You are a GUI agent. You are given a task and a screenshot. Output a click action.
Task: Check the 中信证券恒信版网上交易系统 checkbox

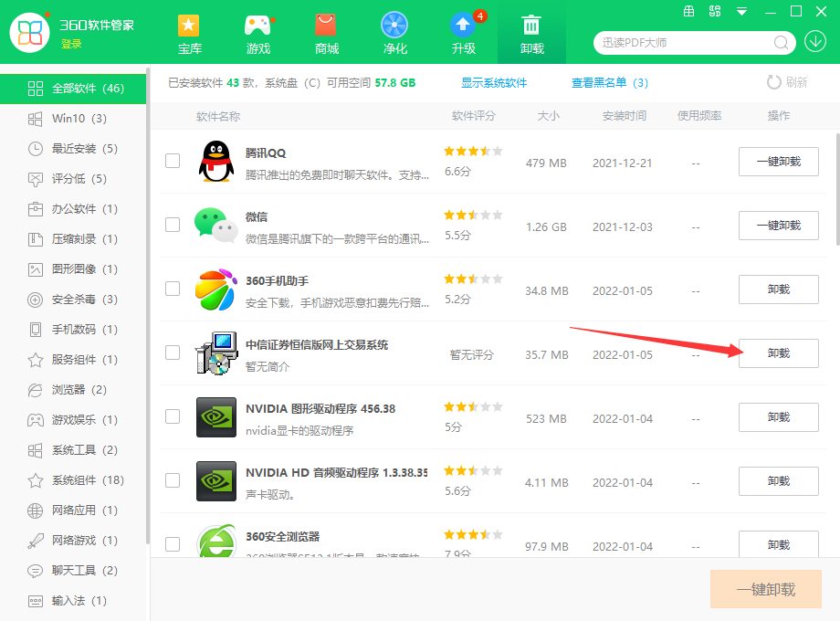click(173, 353)
